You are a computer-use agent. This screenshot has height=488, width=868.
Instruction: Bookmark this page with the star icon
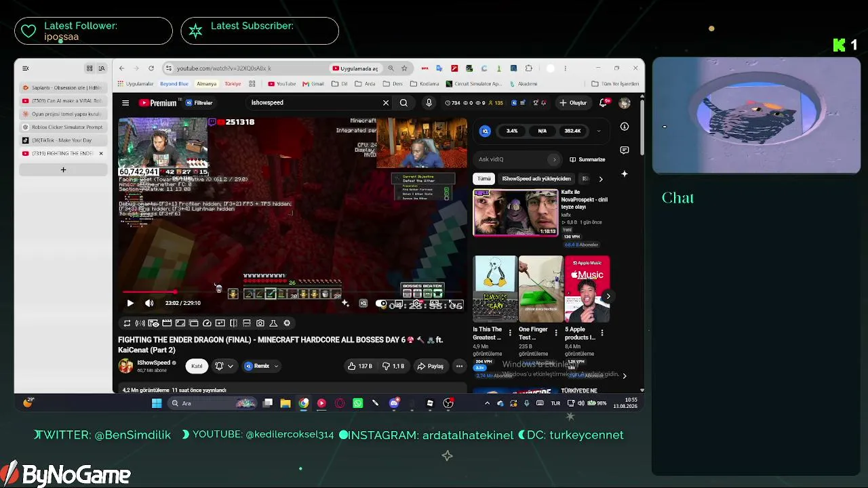404,68
